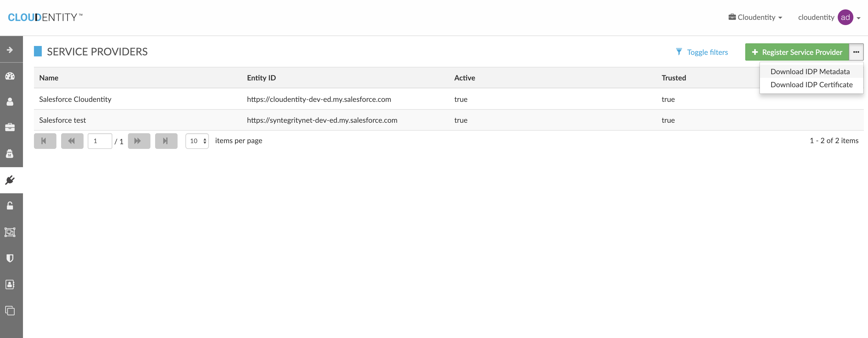Viewport: 868px width, 338px height.
Task: Click Trusted value for Salesforce test
Action: pyautogui.click(x=668, y=120)
